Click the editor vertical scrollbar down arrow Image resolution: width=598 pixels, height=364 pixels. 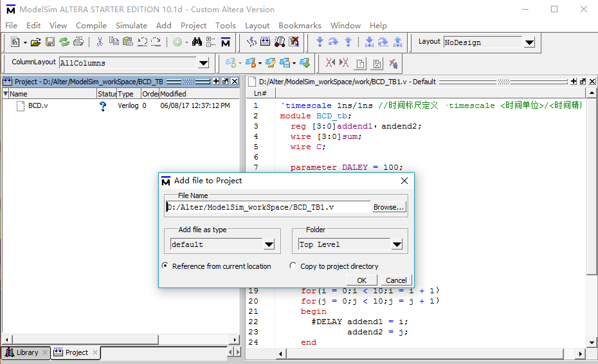(592, 342)
